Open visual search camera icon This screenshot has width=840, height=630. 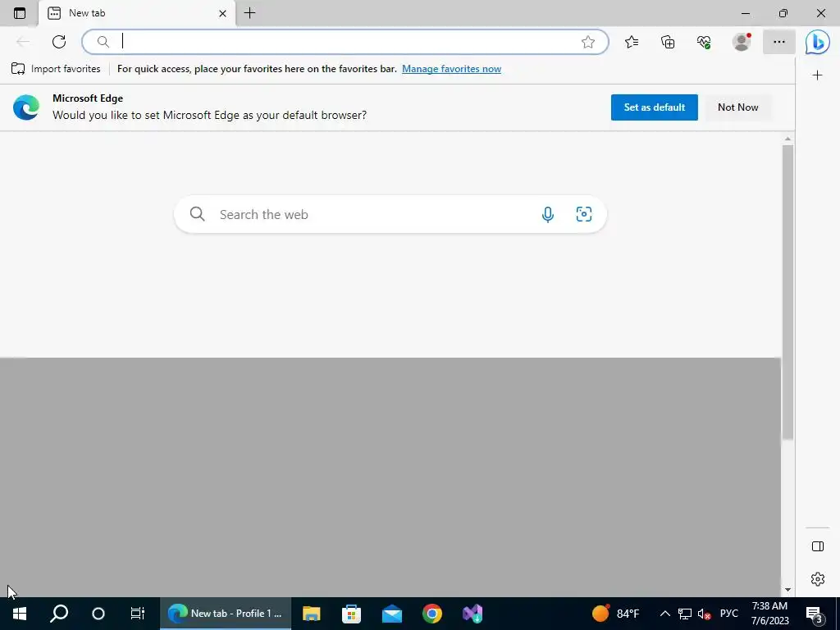pos(584,214)
